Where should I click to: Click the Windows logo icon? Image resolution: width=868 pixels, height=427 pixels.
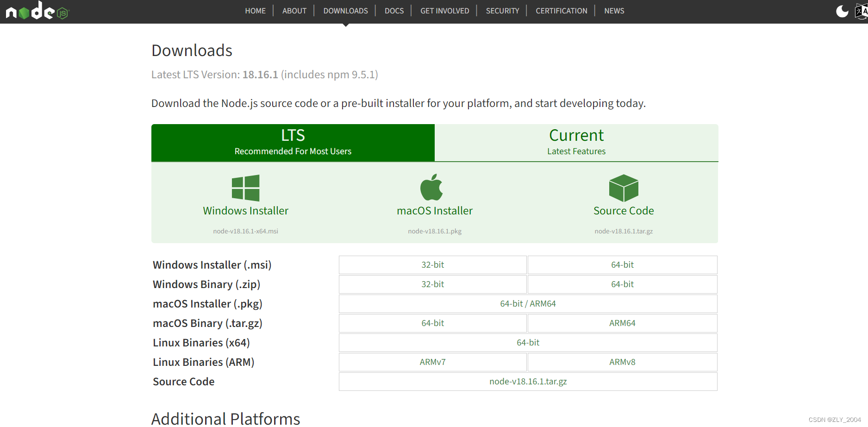pos(245,188)
